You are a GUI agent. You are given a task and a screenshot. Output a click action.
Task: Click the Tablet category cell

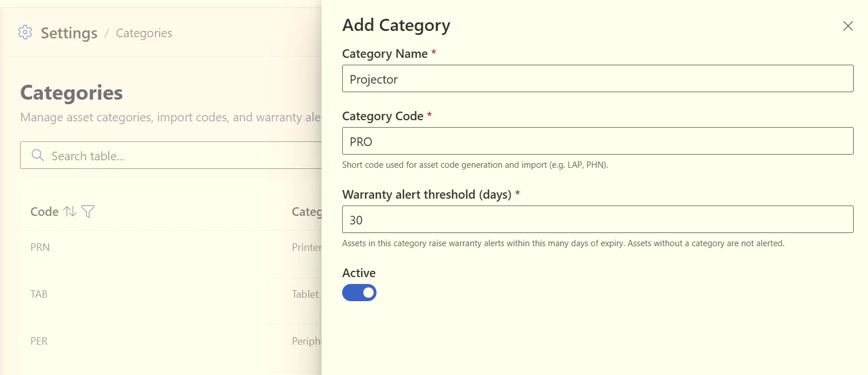(x=306, y=294)
